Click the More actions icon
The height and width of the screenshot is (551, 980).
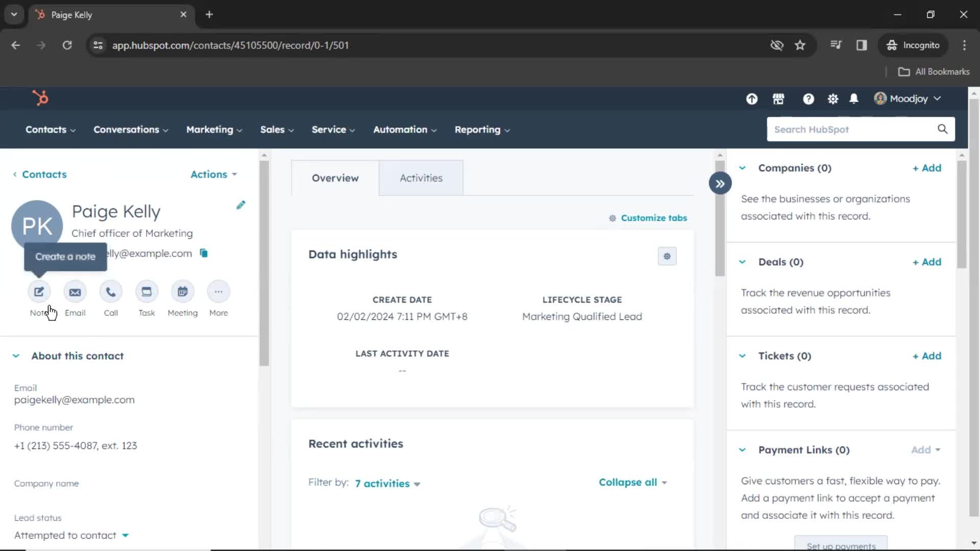(219, 291)
